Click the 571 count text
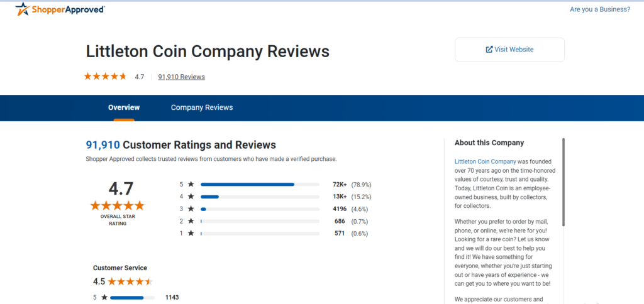This screenshot has height=304, width=644. coord(340,234)
